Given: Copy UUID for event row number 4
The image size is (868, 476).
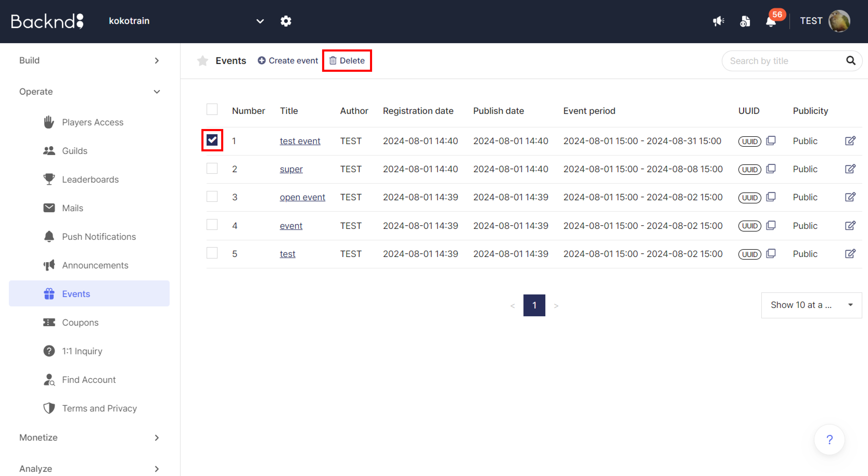Looking at the screenshot, I should [x=771, y=225].
